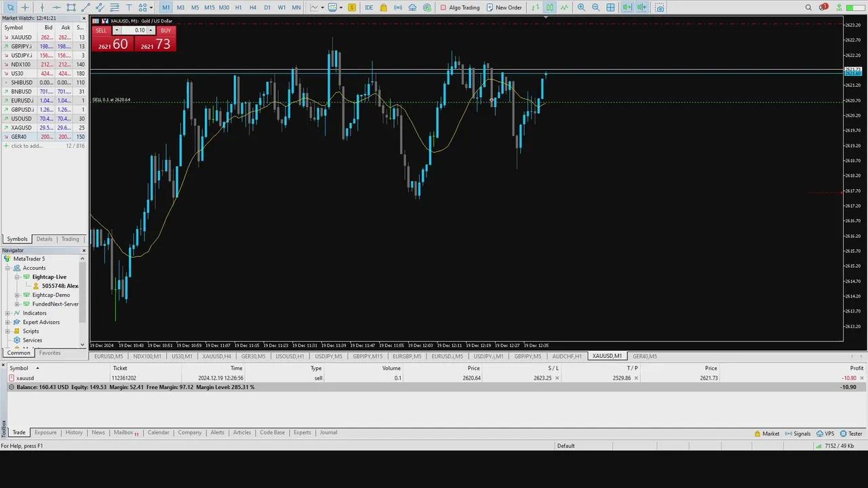Click the New Order button

[504, 7]
